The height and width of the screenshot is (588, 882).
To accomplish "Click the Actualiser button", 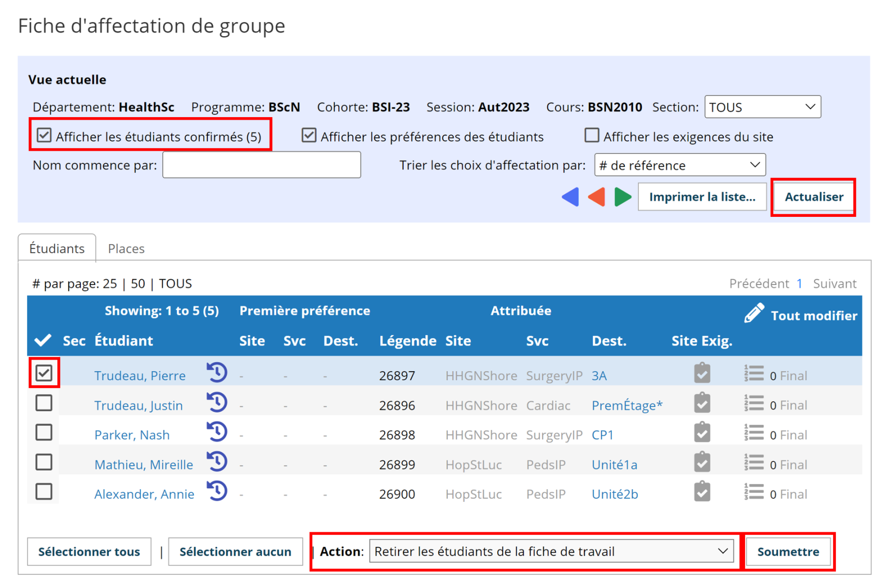I will coord(814,197).
